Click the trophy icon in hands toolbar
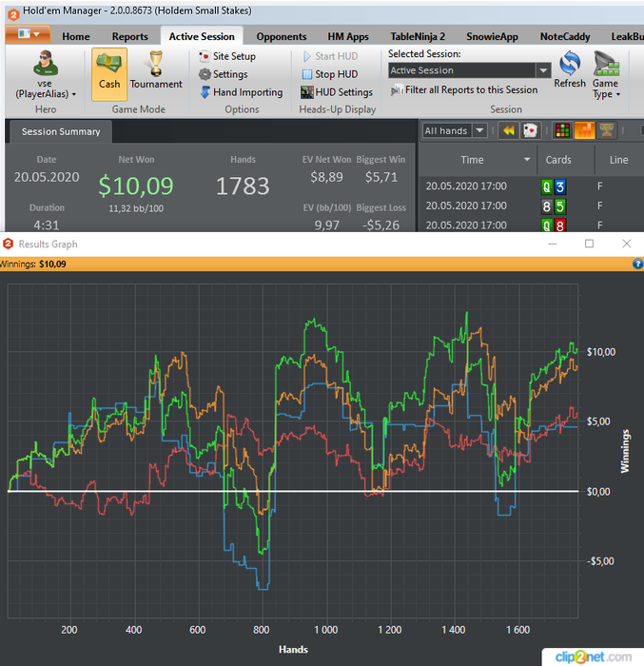Screen dimensions: 644x666 pyautogui.click(x=606, y=130)
